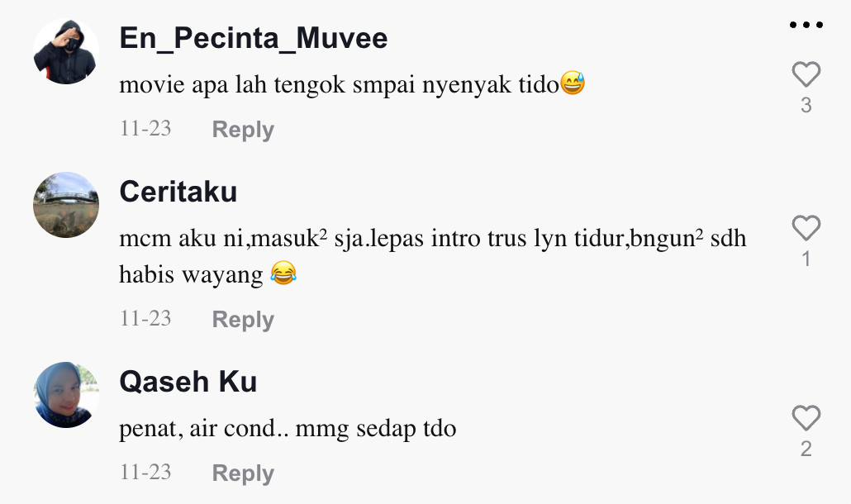Tap the heart on Qaseh Ku's comment
The width and height of the screenshot is (851, 504).
click(806, 418)
